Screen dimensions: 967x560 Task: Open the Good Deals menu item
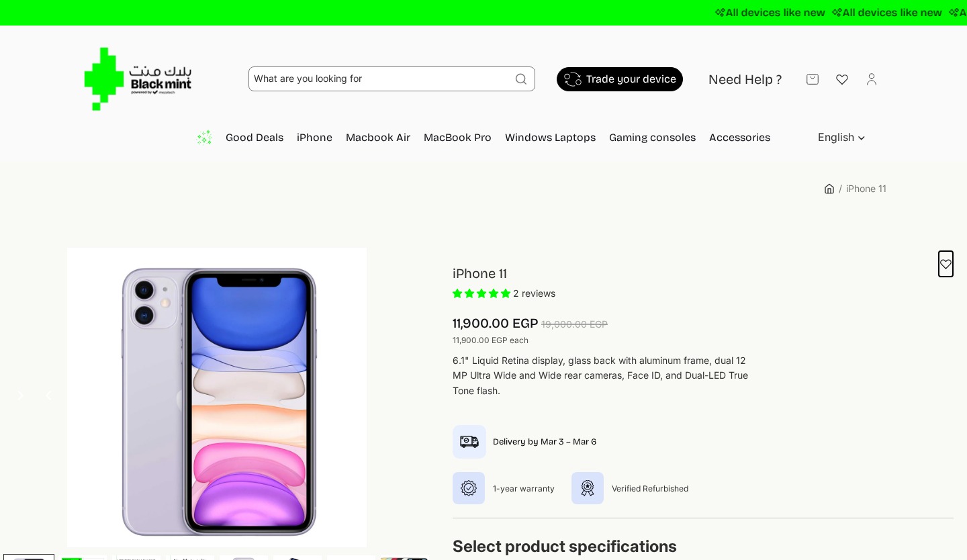click(x=255, y=138)
